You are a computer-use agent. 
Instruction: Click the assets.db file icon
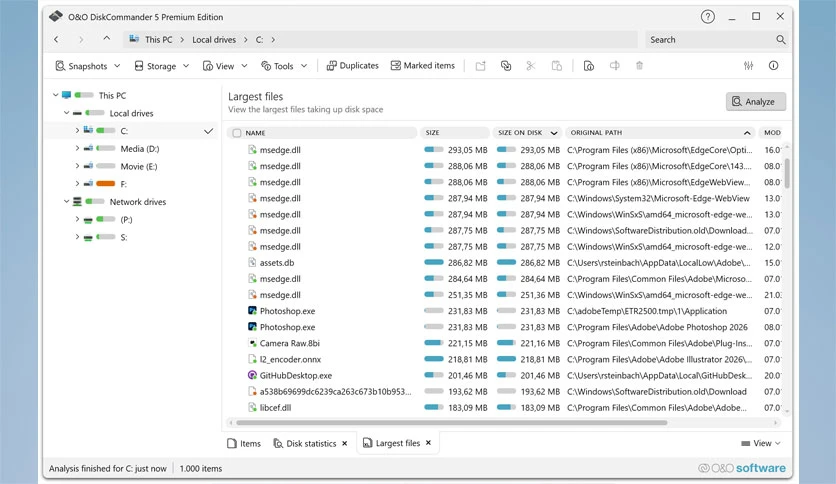(x=252, y=262)
